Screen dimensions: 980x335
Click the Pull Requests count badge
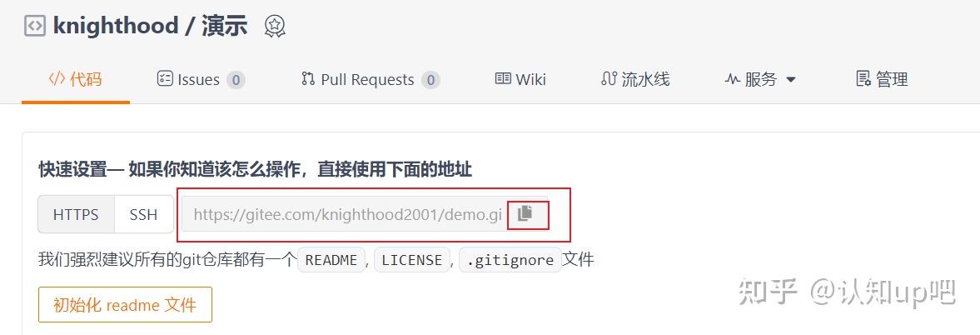pyautogui.click(x=430, y=80)
